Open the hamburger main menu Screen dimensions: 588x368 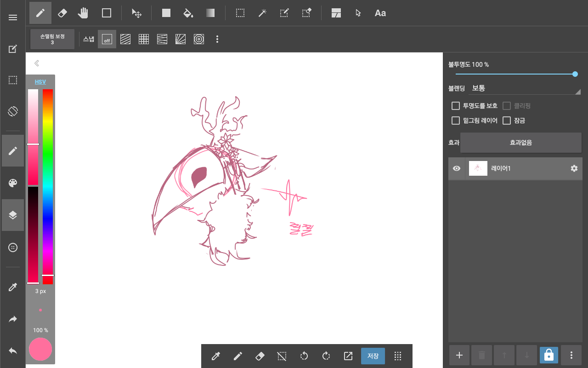13,17
